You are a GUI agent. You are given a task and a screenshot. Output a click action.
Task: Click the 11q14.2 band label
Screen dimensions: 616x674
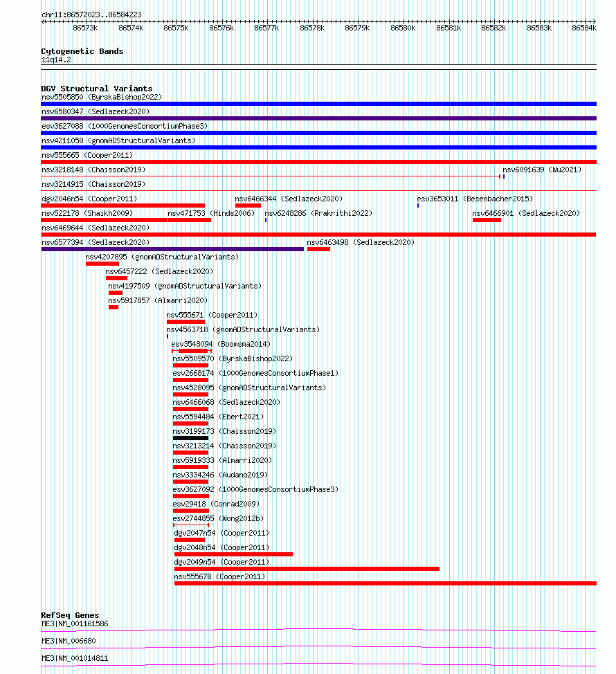[56, 60]
